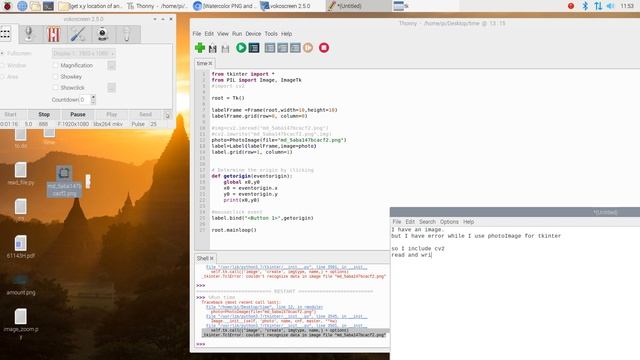Image resolution: width=640 pixels, height=360 pixels.
Task: Click the Step into icon in Thonny toolbar
Action: [282, 48]
